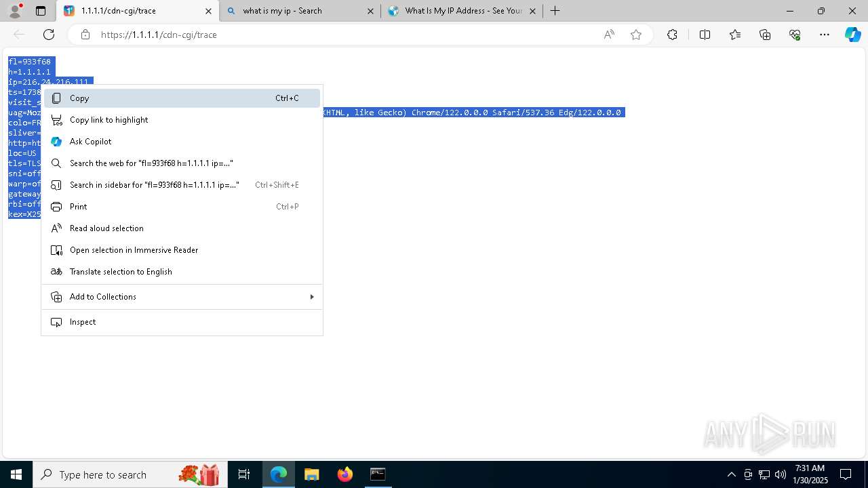Choose Translate selection to English
This screenshot has width=868, height=488.
pyautogui.click(x=182, y=272)
